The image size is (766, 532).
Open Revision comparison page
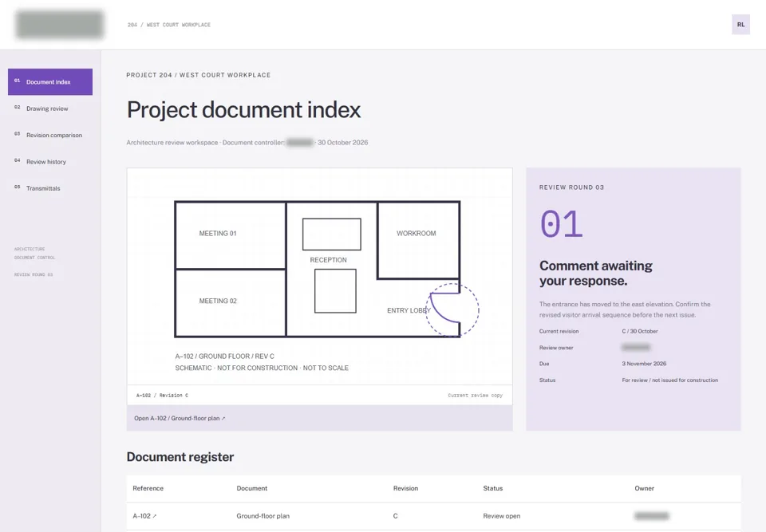point(49,135)
